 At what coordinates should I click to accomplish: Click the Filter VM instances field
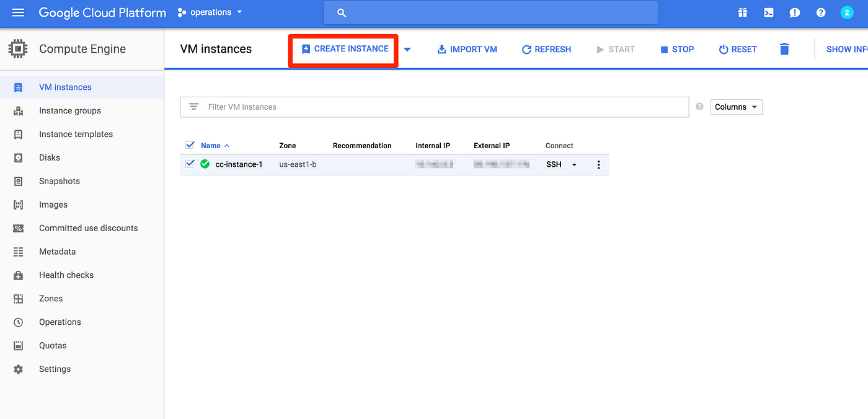click(434, 107)
